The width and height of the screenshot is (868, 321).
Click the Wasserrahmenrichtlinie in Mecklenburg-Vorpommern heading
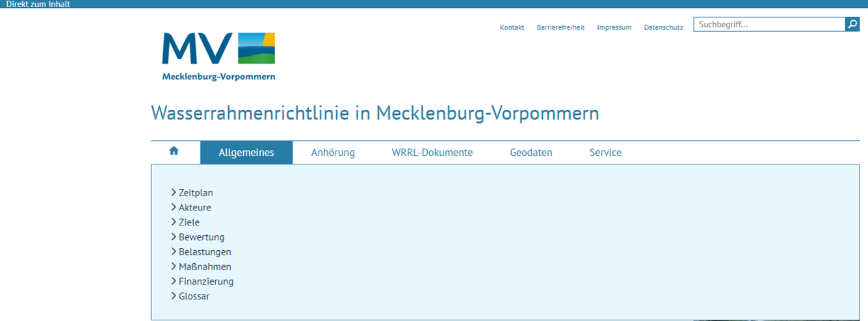(375, 113)
